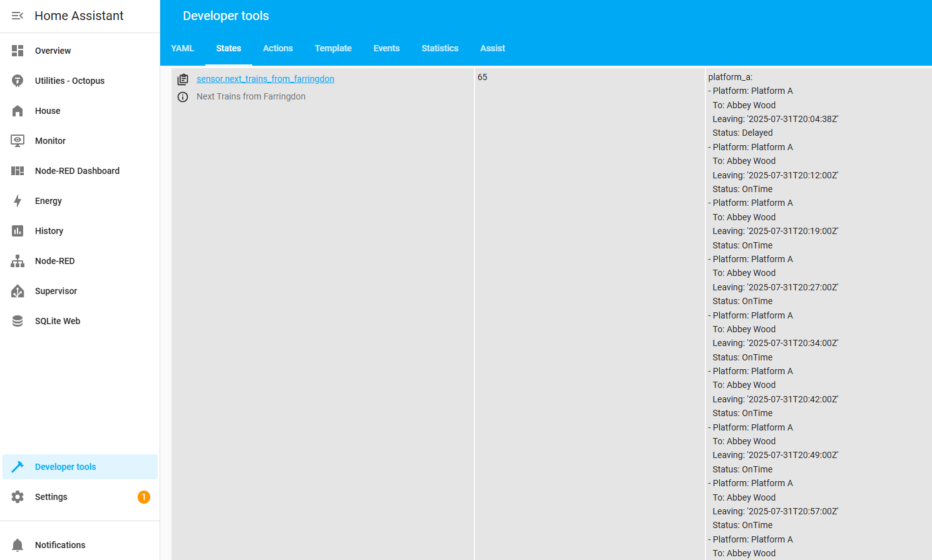
Task: Open the sensor.next_trains_from_farringdon entity link
Action: [265, 79]
